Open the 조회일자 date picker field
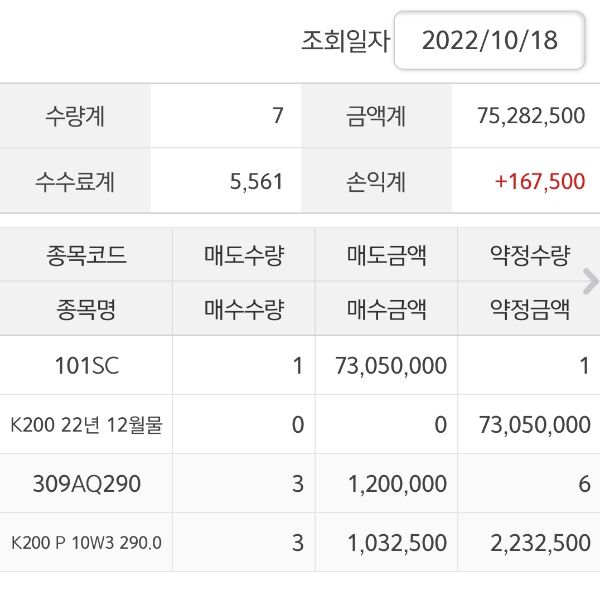 (489, 41)
